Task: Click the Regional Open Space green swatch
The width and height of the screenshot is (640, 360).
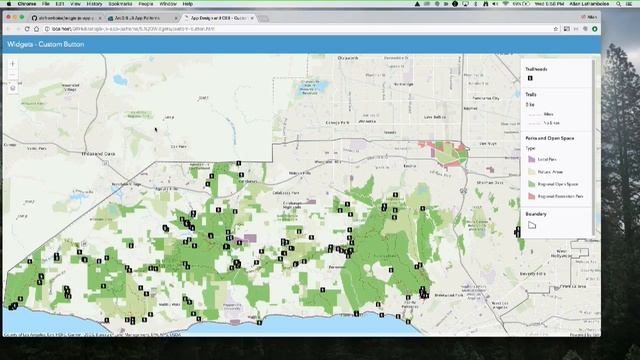Action: coord(531,184)
